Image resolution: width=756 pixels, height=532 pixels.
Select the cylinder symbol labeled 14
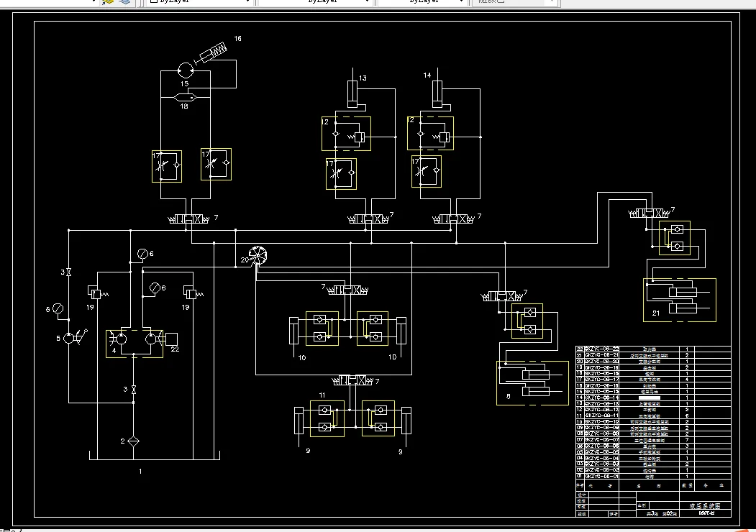(437, 94)
